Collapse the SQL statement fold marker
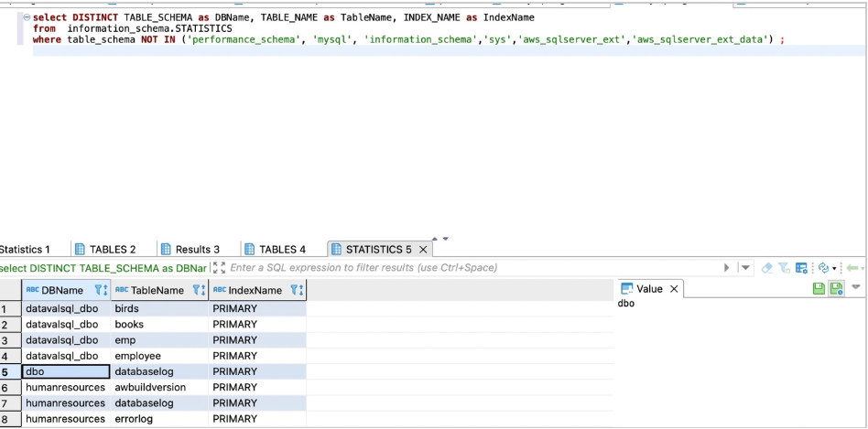The width and height of the screenshot is (868, 429). pyautogui.click(x=27, y=17)
